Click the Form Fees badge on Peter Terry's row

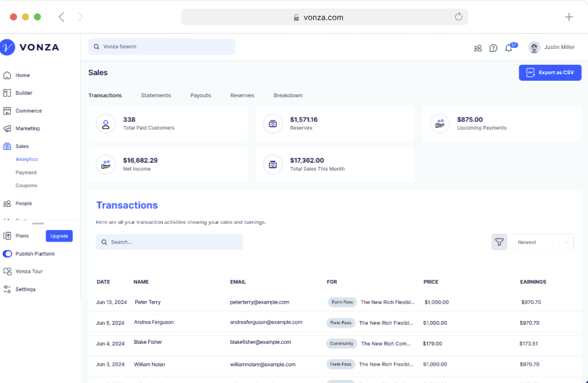(x=341, y=302)
